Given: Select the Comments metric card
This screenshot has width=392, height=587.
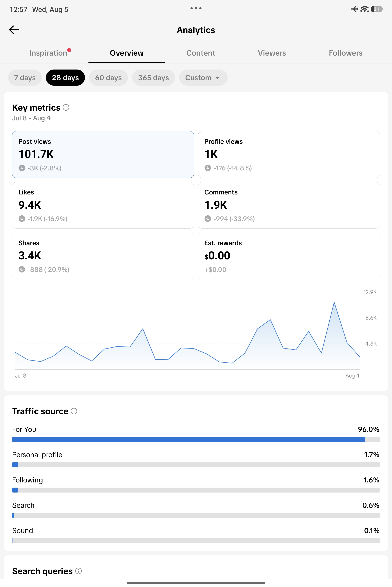Looking at the screenshot, I should [289, 205].
